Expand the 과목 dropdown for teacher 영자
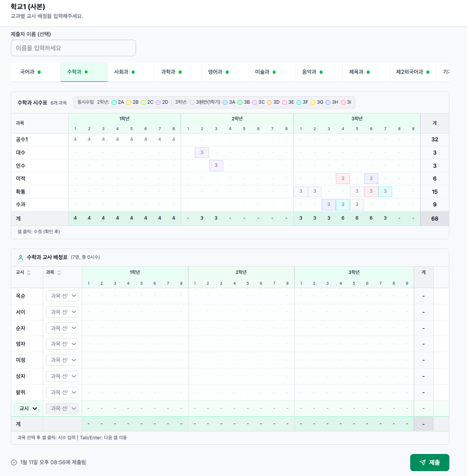 tap(62, 344)
